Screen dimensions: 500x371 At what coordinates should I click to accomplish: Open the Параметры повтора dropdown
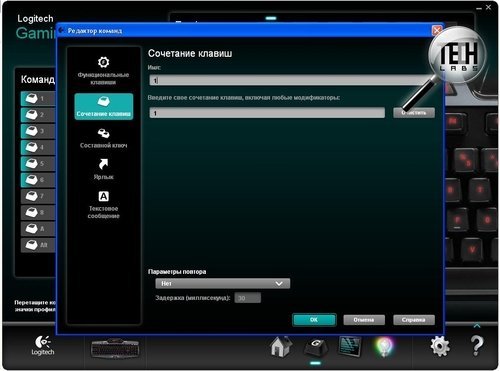coord(223,283)
